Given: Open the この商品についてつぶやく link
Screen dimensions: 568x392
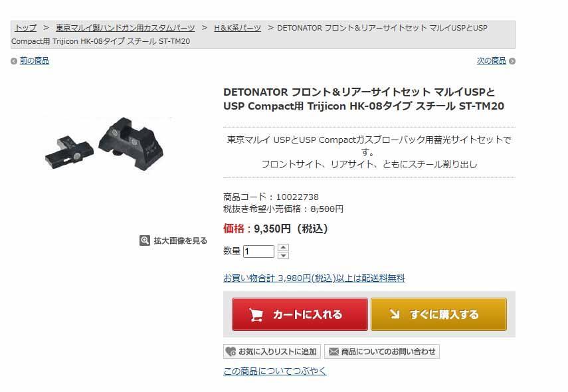Looking at the screenshot, I should click(275, 371).
